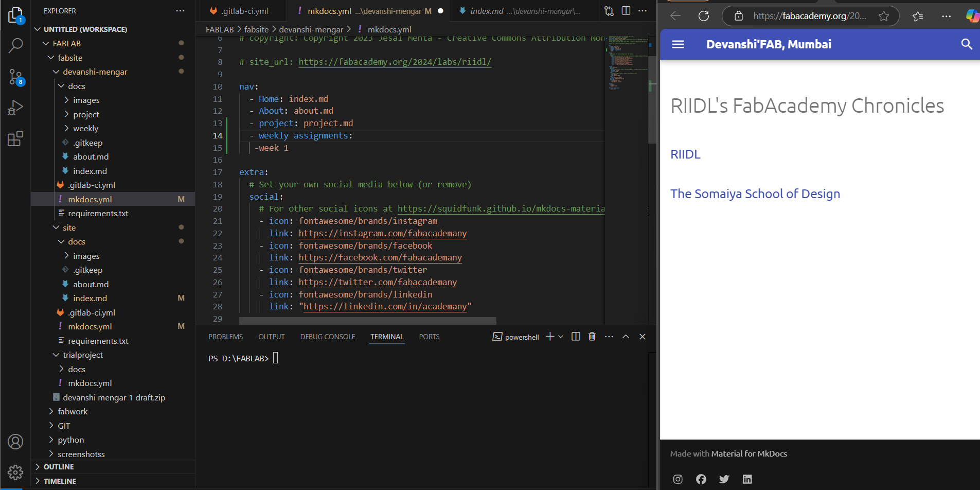Screen dimensions: 980x490
Task: Go back in the browser
Action: [675, 16]
